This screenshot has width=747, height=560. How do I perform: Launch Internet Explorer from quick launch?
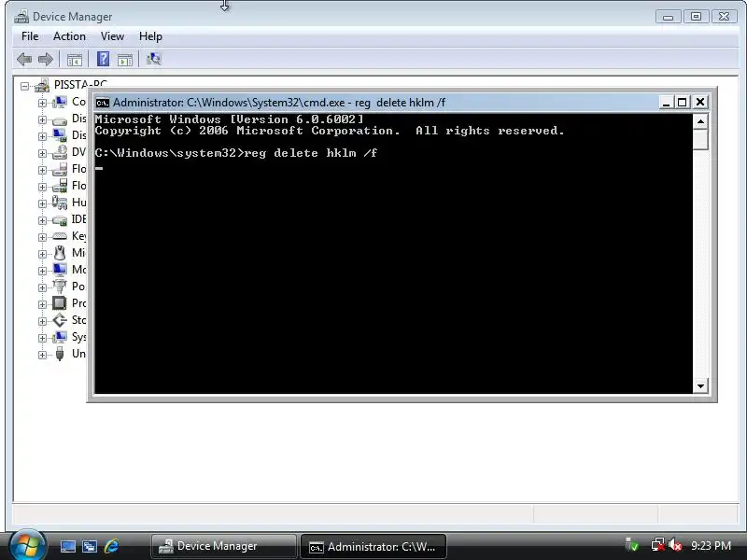[111, 546]
